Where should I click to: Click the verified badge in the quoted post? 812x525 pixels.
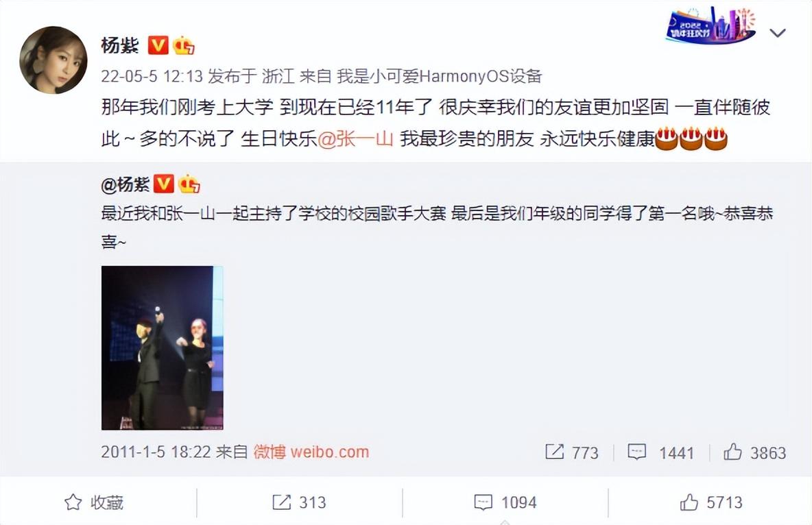coord(164,184)
